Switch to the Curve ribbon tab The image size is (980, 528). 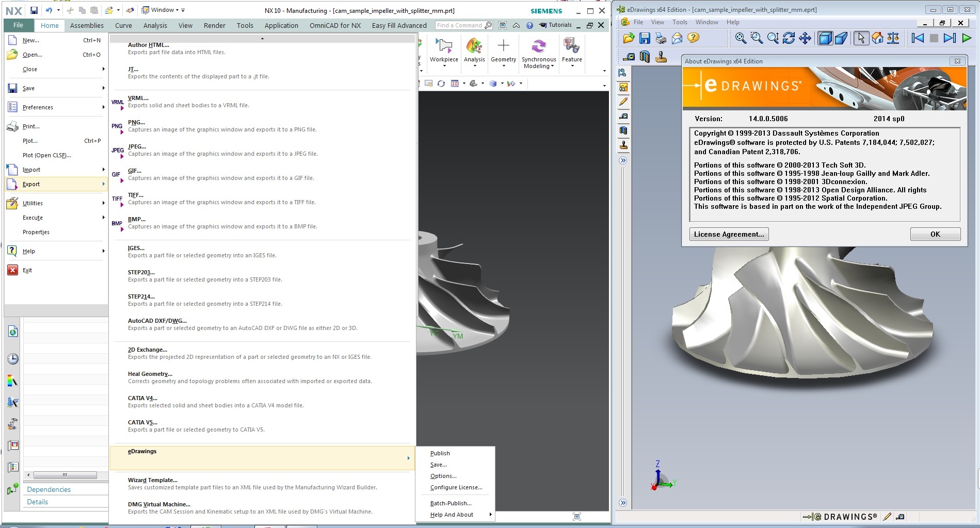pos(123,25)
